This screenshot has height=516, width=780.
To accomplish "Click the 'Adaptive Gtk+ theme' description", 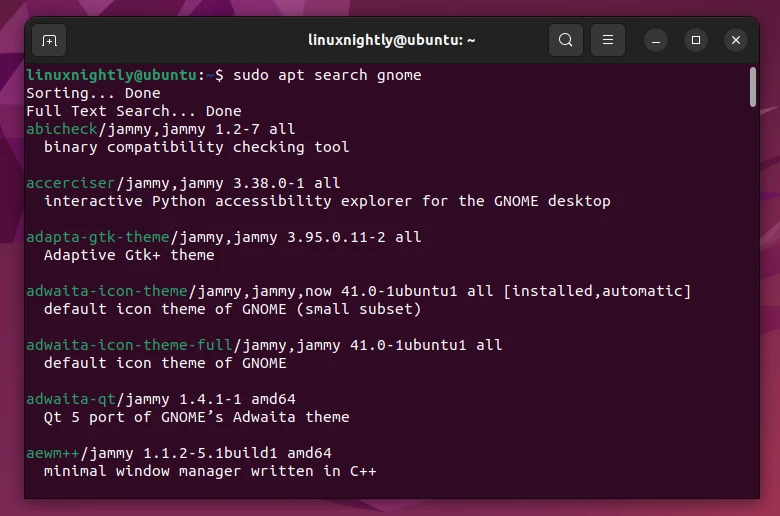I will pos(129,255).
